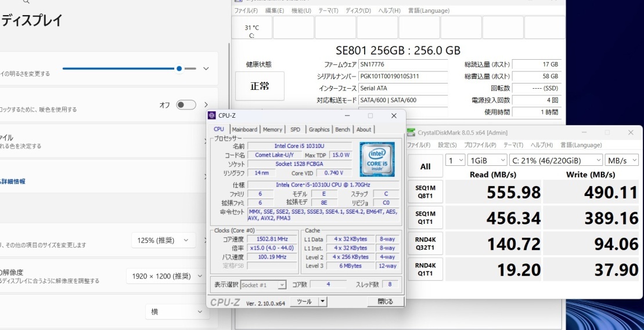Open ファイル(F) menu in CrystalDiskInfo
Image resolution: width=644 pixels, height=330 pixels.
246,10
